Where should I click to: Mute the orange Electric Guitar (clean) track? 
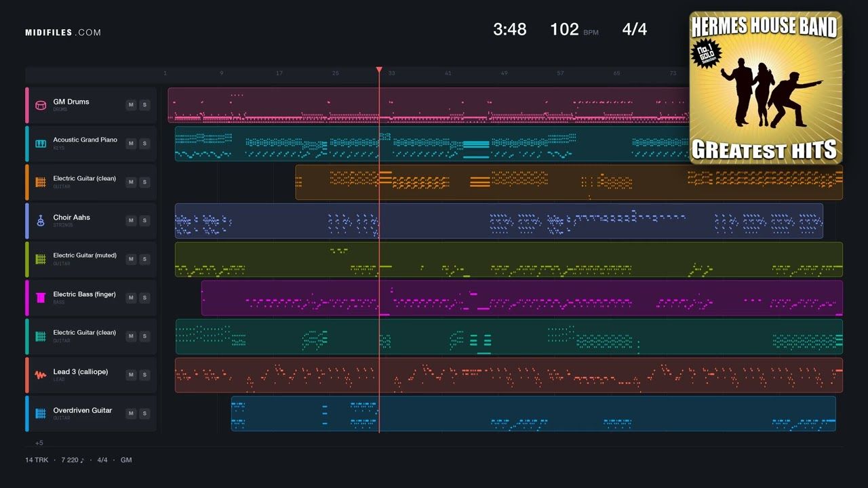click(x=131, y=182)
